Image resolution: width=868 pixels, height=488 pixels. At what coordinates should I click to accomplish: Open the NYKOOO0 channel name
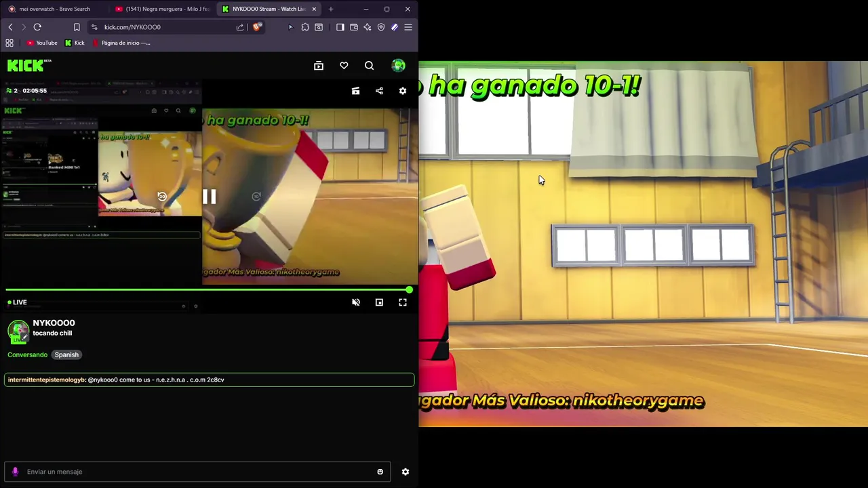[x=54, y=323]
